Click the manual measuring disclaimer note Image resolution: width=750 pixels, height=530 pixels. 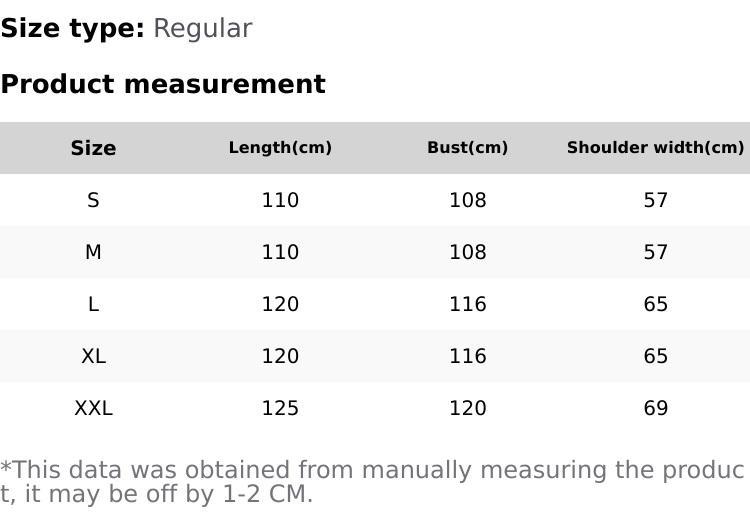coord(372,481)
